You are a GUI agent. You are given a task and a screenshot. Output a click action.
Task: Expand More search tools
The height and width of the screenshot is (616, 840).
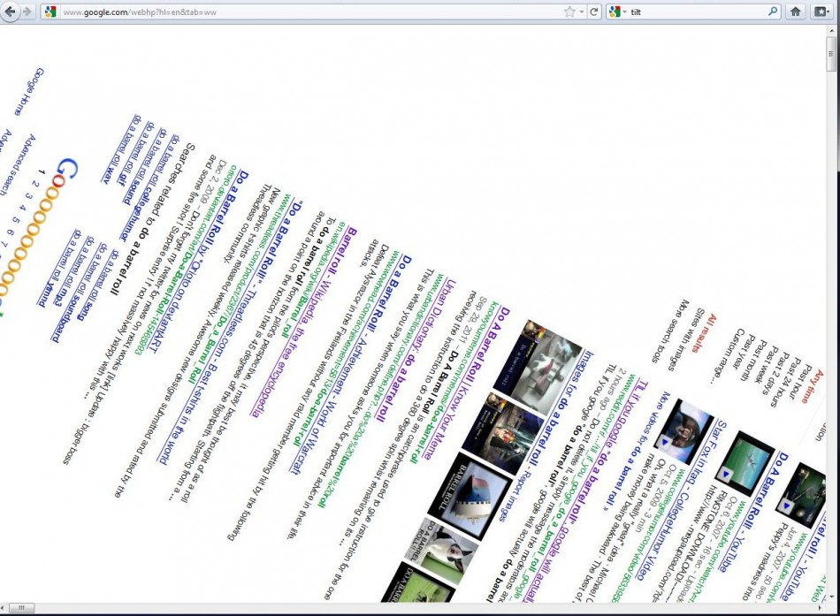(x=668, y=331)
